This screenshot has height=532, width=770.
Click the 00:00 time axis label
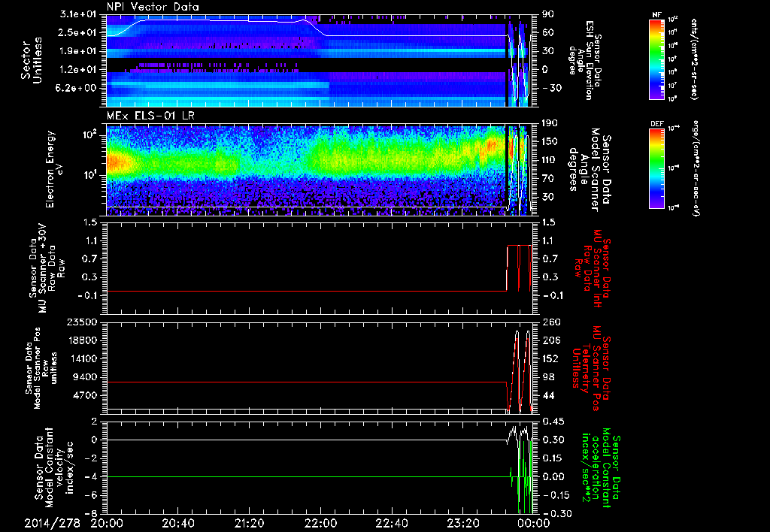tap(533, 523)
